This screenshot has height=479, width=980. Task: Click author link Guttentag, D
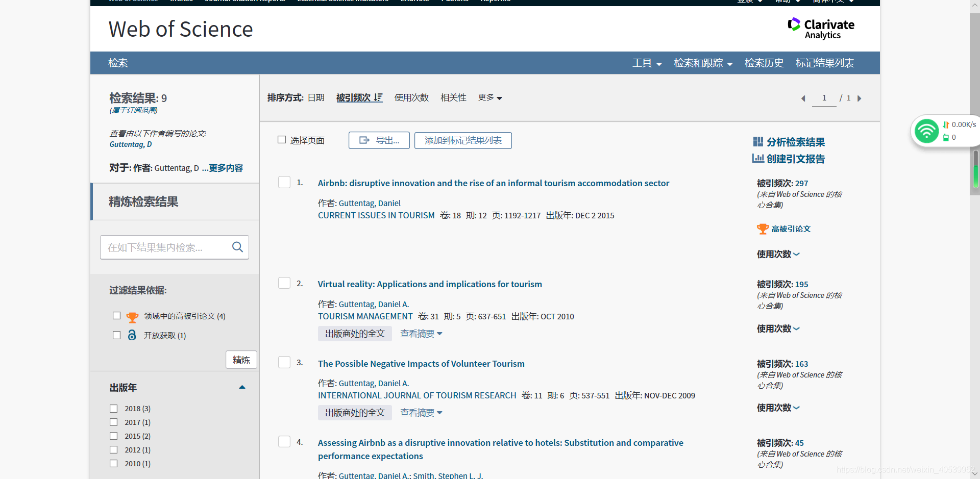131,144
